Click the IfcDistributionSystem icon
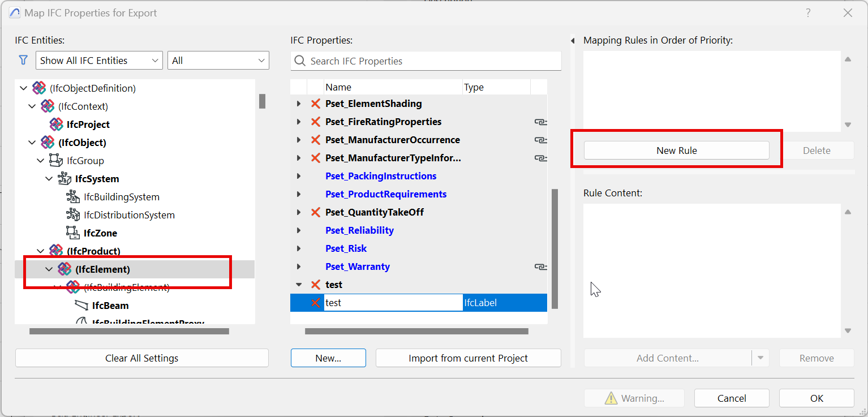The image size is (868, 417). pos(72,215)
